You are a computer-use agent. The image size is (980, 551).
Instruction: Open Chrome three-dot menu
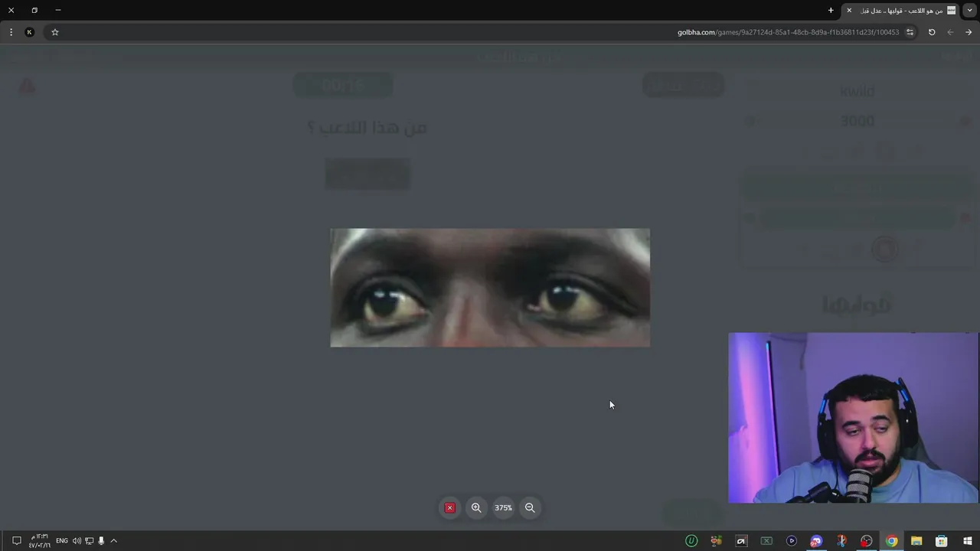[x=11, y=32]
